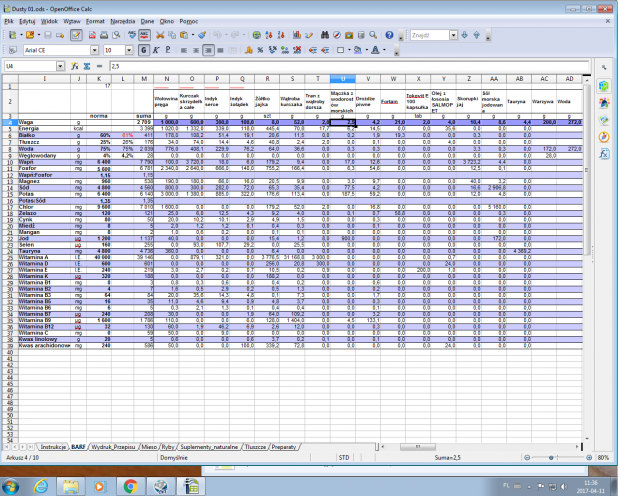The height and width of the screenshot is (496, 620).
Task: Toggle Italic K button
Action: [156, 50]
